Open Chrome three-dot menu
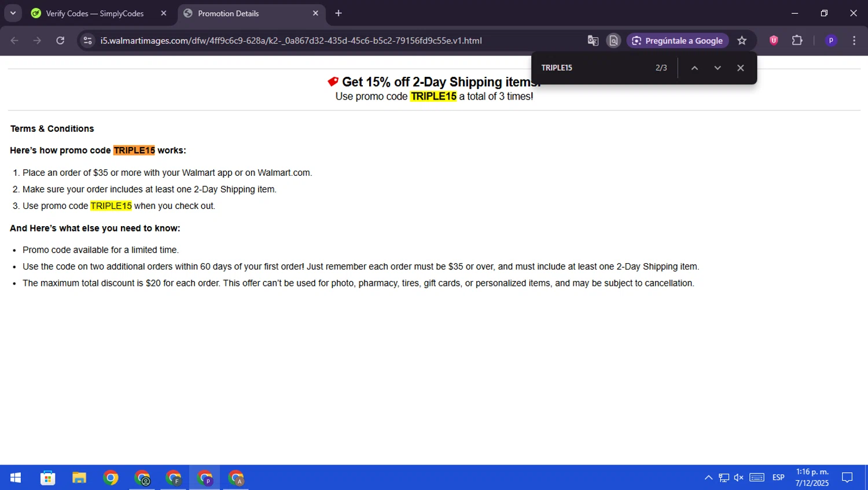Viewport: 868px width, 490px height. point(854,40)
